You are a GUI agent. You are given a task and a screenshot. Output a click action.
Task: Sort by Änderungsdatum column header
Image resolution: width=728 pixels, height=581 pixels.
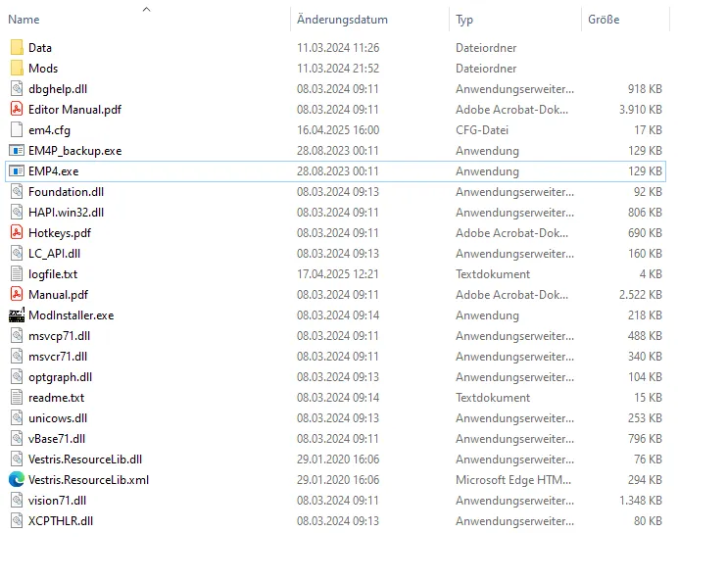[342, 20]
